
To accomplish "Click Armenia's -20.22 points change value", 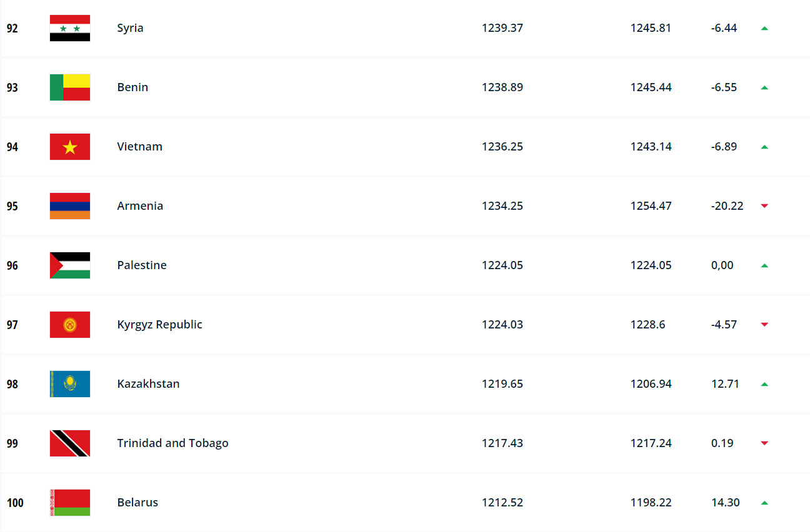I will [727, 206].
